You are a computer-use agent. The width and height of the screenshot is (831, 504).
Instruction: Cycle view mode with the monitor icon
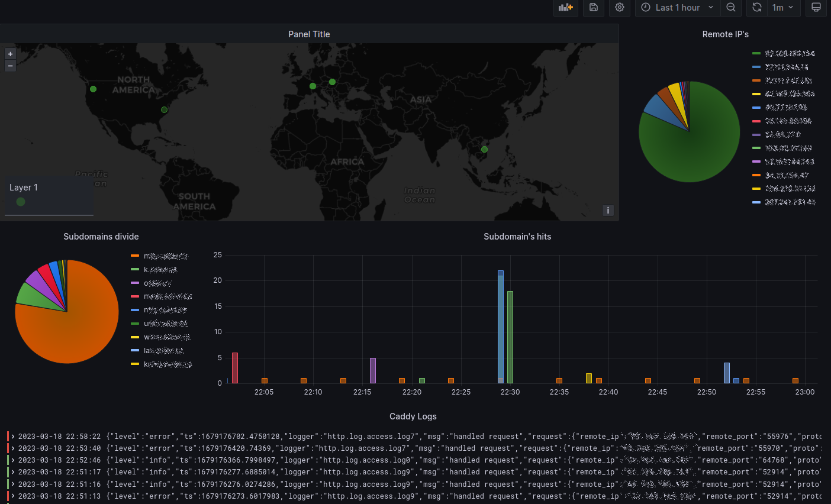click(816, 8)
